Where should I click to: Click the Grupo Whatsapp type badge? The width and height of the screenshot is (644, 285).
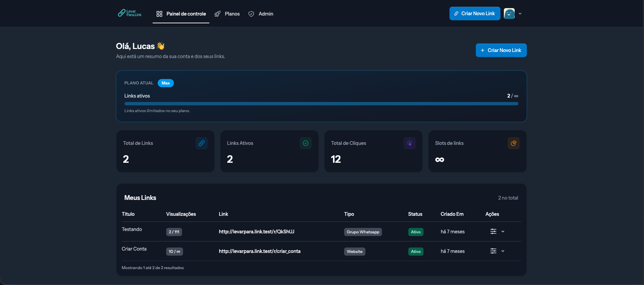tap(363, 232)
